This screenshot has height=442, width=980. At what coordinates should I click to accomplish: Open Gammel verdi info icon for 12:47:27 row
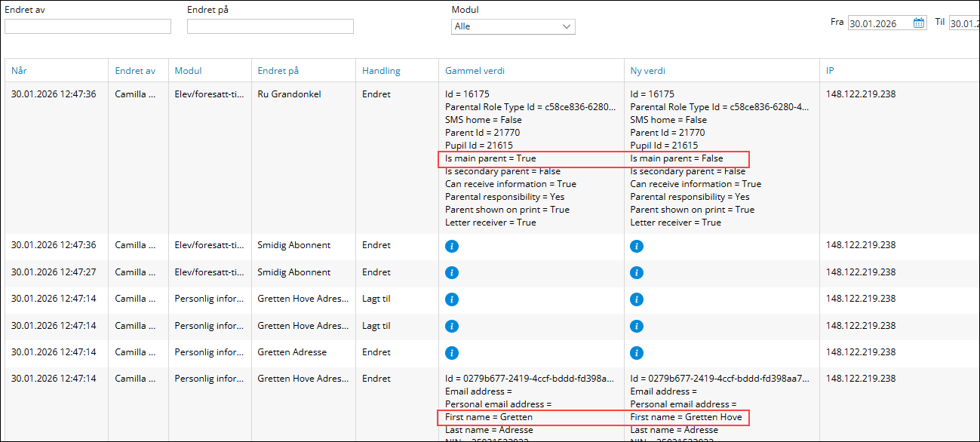point(452,273)
